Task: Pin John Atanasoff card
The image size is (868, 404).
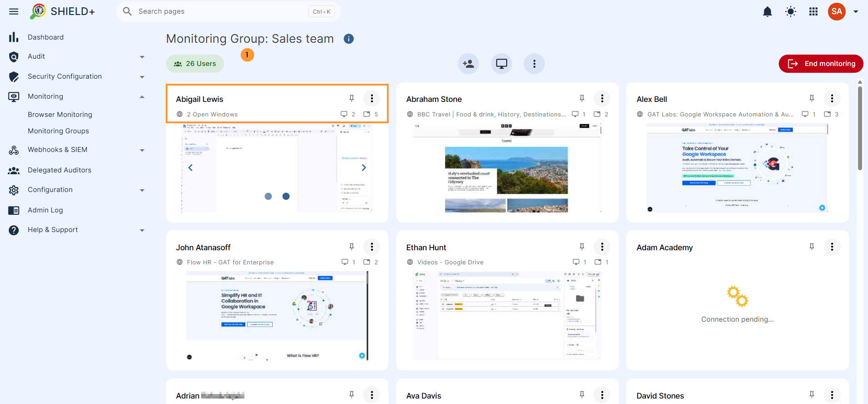Action: coord(351,247)
